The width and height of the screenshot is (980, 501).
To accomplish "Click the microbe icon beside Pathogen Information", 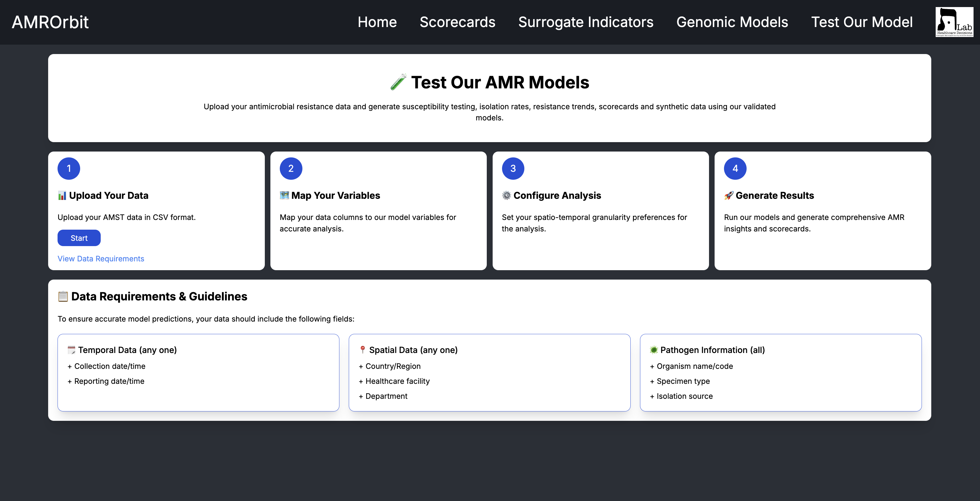I will click(x=654, y=350).
